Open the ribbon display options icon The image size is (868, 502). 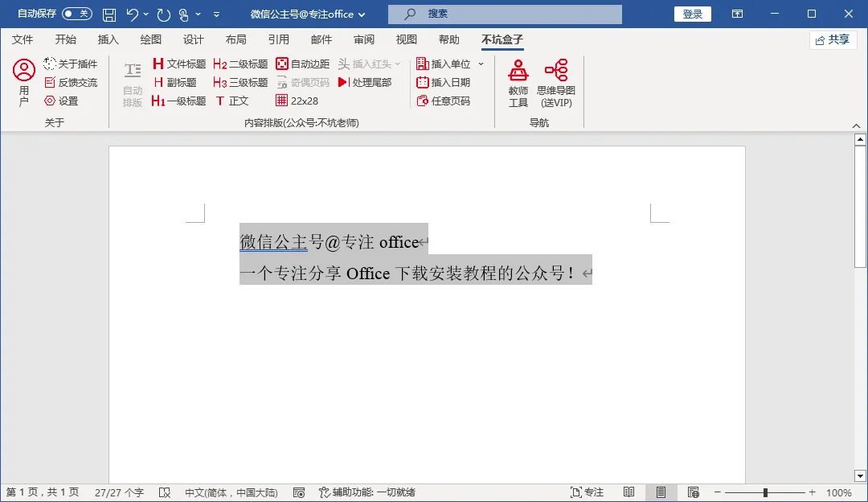(737, 14)
